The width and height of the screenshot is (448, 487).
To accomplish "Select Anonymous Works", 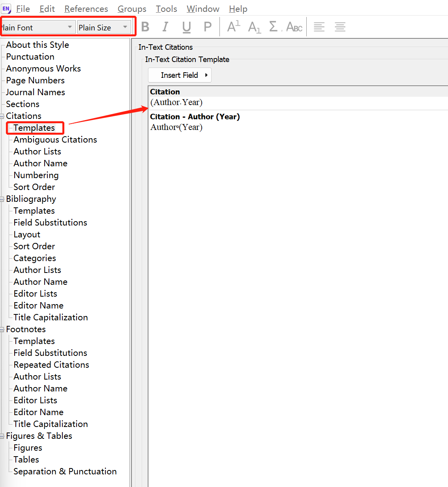I will tap(43, 69).
